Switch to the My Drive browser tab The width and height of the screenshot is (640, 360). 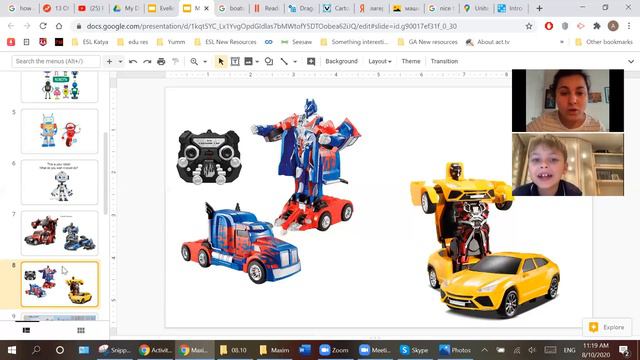(126, 8)
